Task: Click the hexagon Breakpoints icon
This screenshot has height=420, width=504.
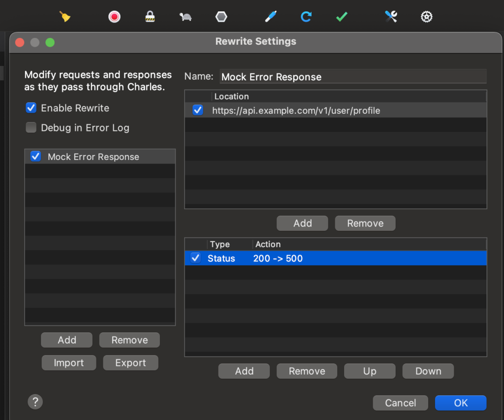Action: pyautogui.click(x=221, y=17)
